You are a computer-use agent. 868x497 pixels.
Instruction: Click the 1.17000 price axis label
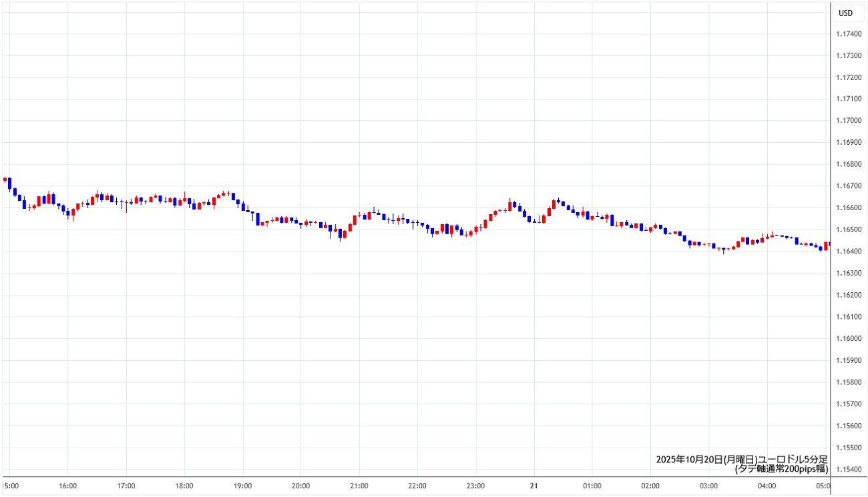[x=849, y=121]
